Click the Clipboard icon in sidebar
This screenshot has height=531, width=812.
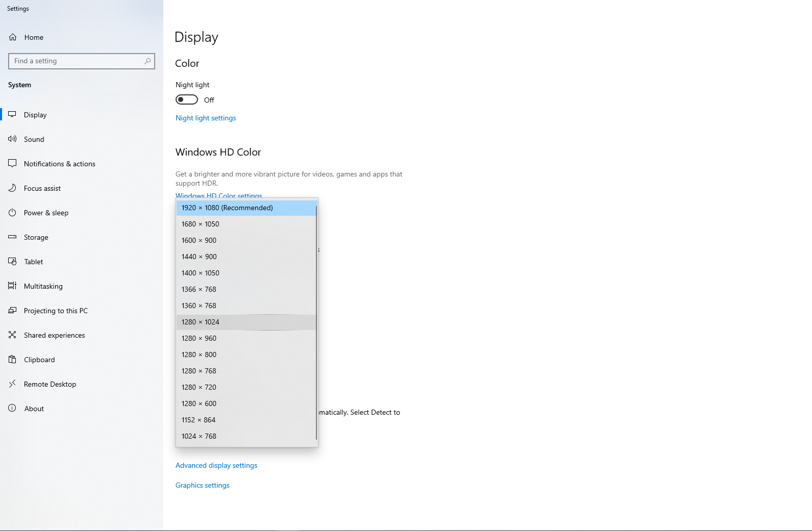pos(12,359)
